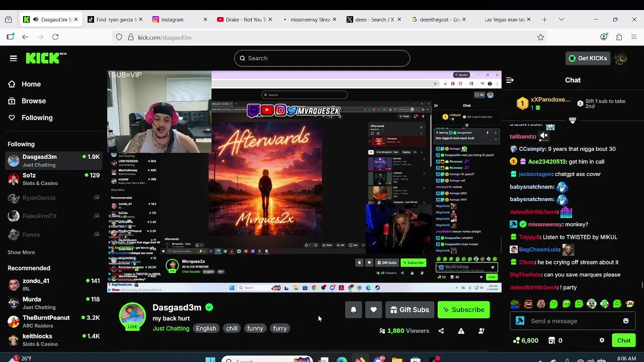
Task: Share the stream via share icon
Action: (x=441, y=331)
